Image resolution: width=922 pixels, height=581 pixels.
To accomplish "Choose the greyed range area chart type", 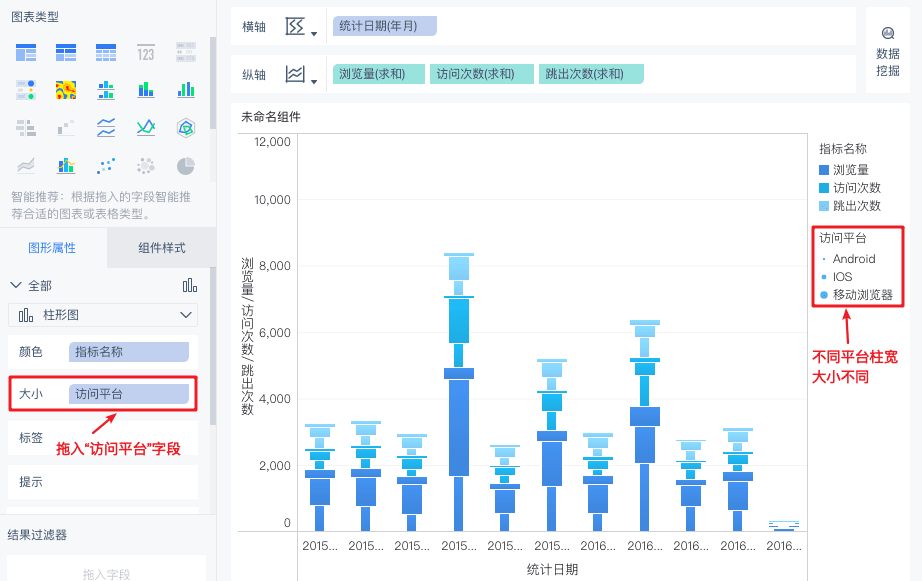I will tap(26, 166).
